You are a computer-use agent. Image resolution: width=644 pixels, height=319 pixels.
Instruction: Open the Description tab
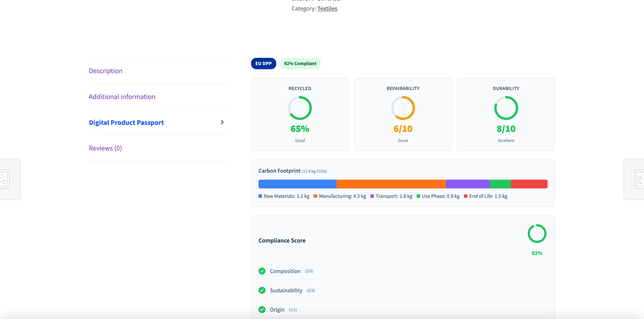106,71
